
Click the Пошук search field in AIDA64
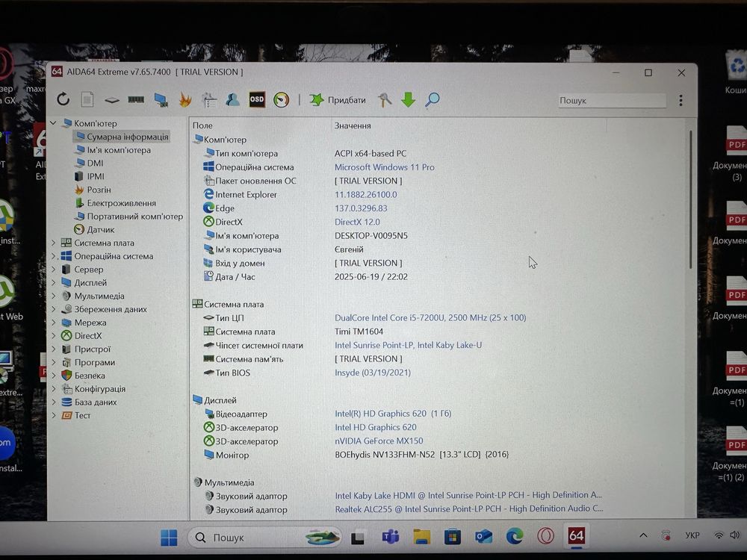[x=613, y=101]
